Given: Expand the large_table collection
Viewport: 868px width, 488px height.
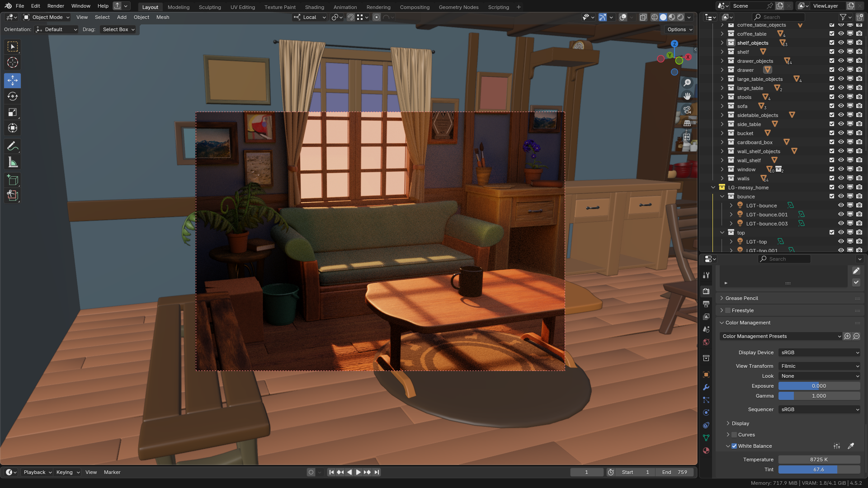Looking at the screenshot, I should (722, 88).
